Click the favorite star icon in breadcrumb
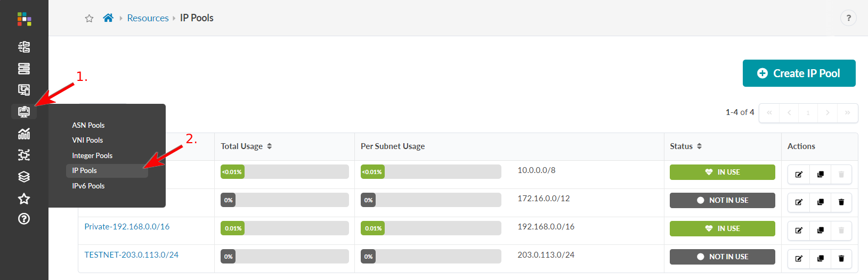The image size is (868, 280). click(89, 19)
